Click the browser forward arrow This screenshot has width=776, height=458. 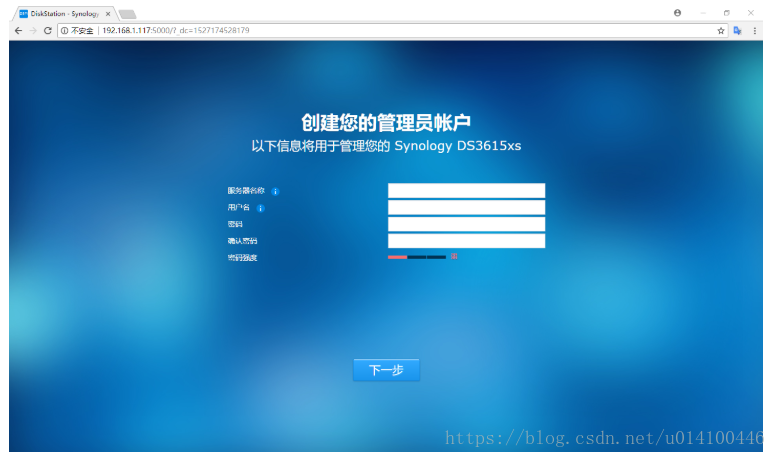coord(33,31)
